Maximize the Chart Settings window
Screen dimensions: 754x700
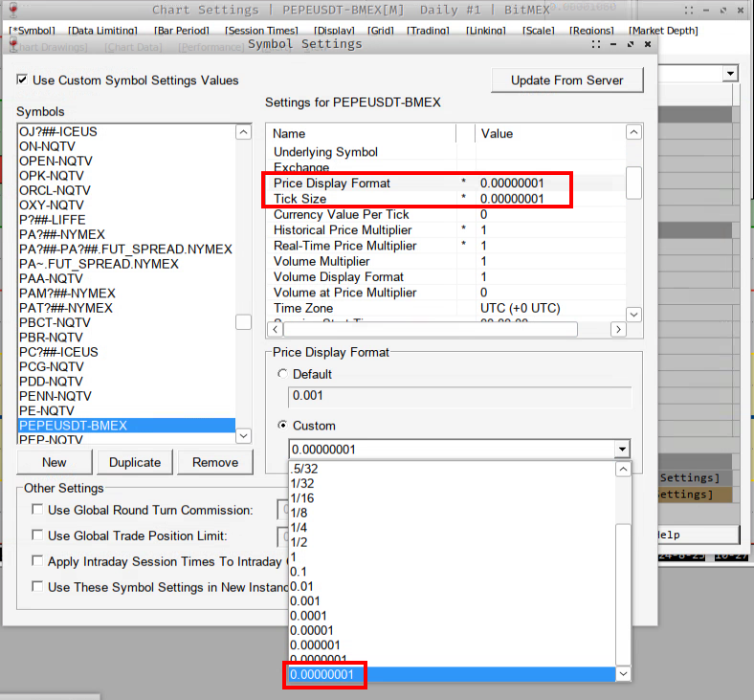coord(723,11)
